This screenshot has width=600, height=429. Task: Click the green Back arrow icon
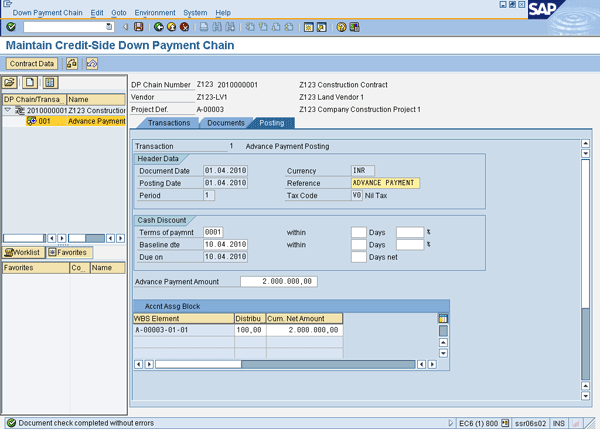(158, 27)
